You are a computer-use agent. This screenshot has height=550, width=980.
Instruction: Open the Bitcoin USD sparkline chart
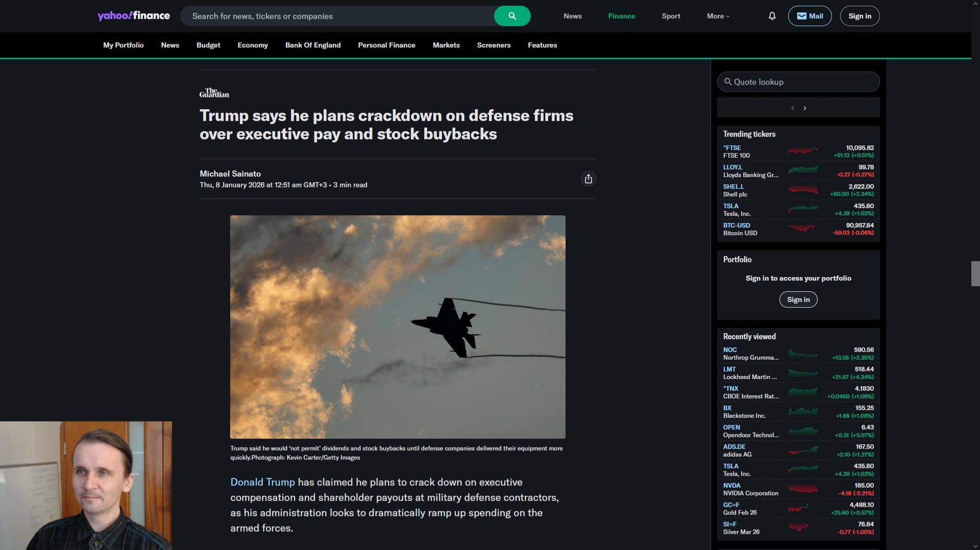tap(803, 229)
